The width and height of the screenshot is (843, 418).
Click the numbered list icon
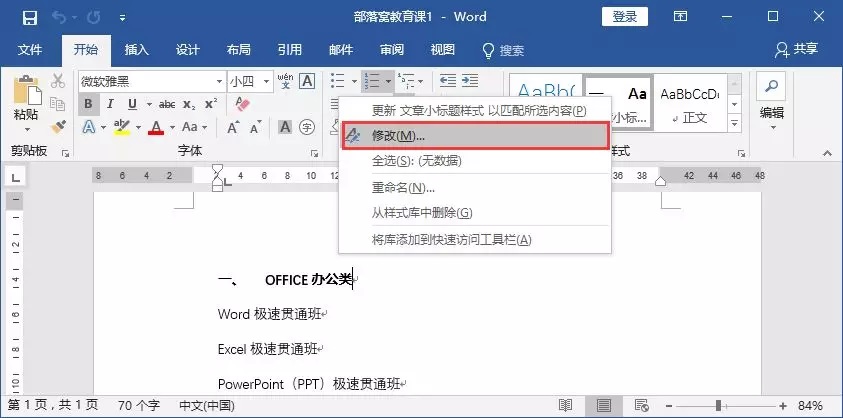[x=372, y=81]
